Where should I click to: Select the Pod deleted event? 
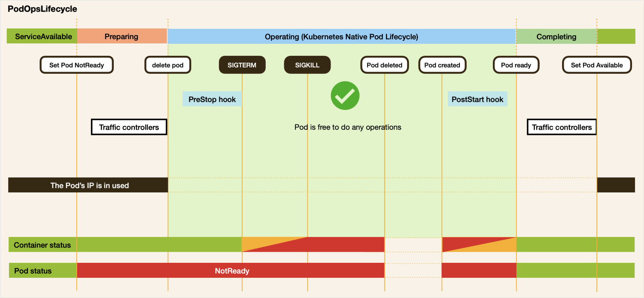pyautogui.click(x=384, y=64)
